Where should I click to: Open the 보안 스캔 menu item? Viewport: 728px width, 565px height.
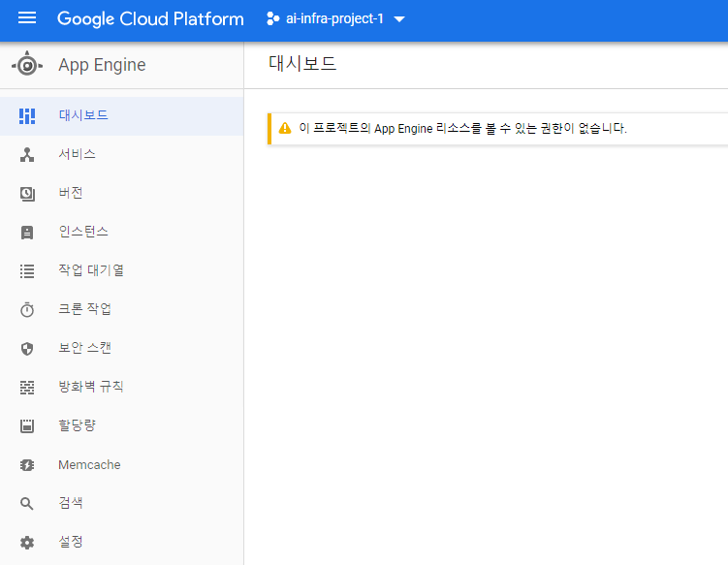click(121, 349)
